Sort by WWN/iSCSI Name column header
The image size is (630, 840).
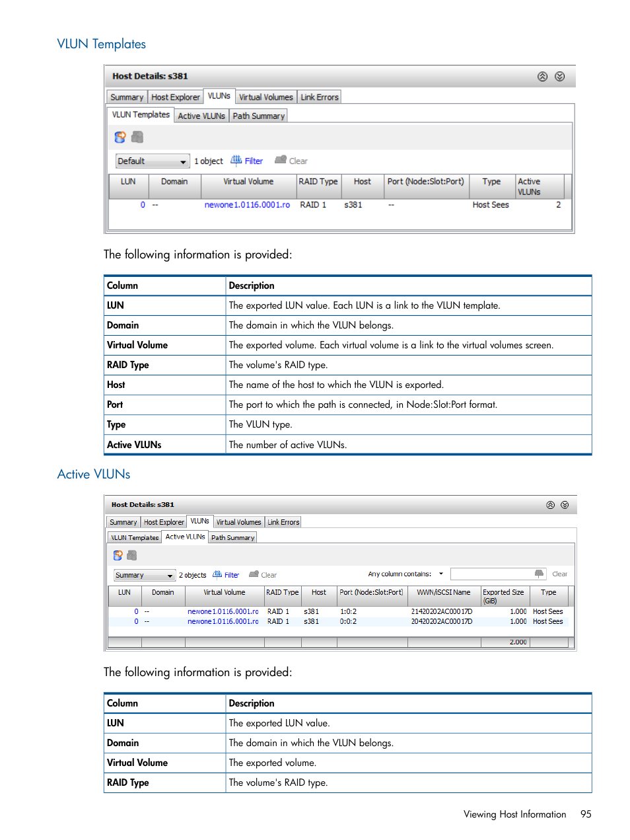pos(444,596)
